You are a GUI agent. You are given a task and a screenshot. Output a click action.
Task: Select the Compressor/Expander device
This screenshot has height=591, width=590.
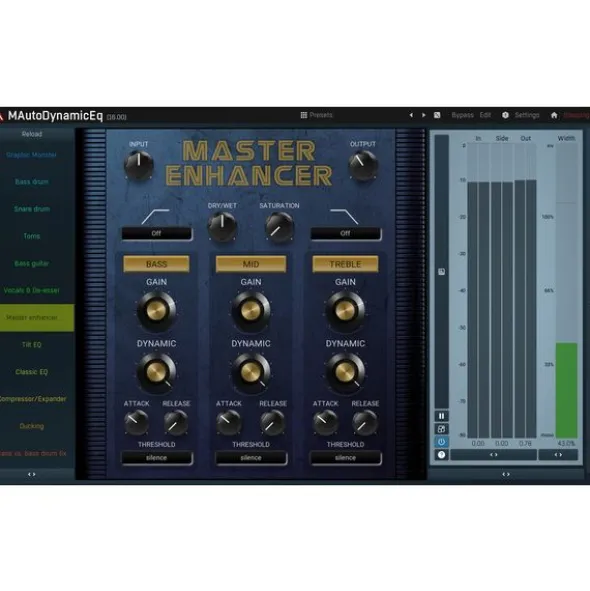click(32, 399)
